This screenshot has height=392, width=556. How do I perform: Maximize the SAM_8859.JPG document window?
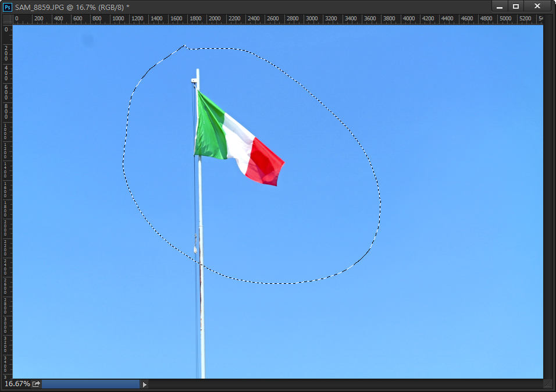point(516,6)
